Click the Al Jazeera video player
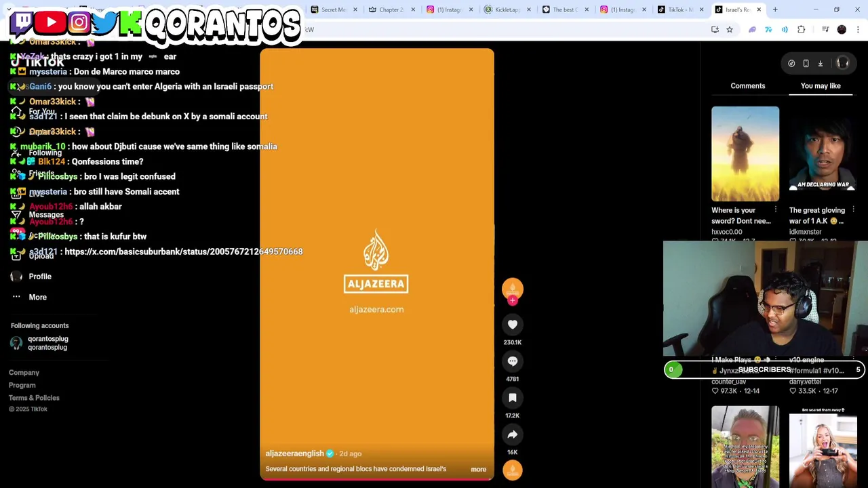Image resolution: width=868 pixels, height=488 pixels. 377,264
